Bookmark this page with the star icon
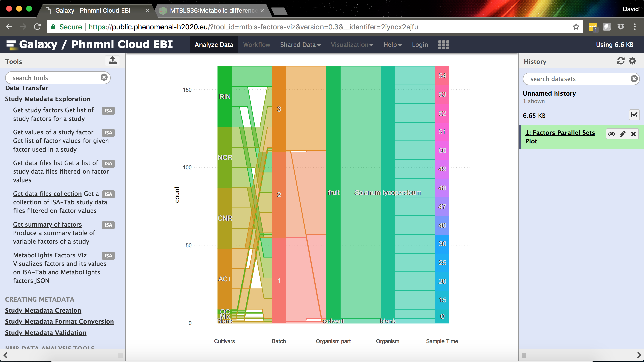This screenshot has width=644, height=362. [x=576, y=27]
